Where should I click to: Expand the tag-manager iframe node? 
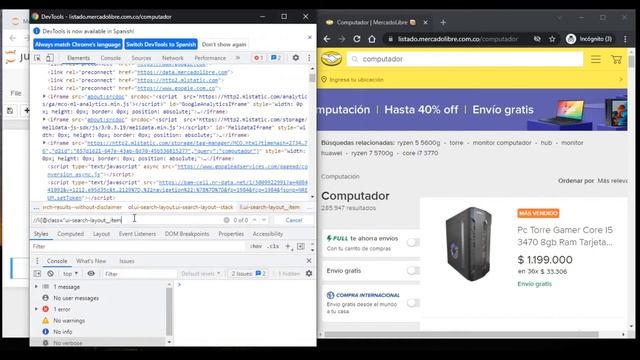[44, 143]
